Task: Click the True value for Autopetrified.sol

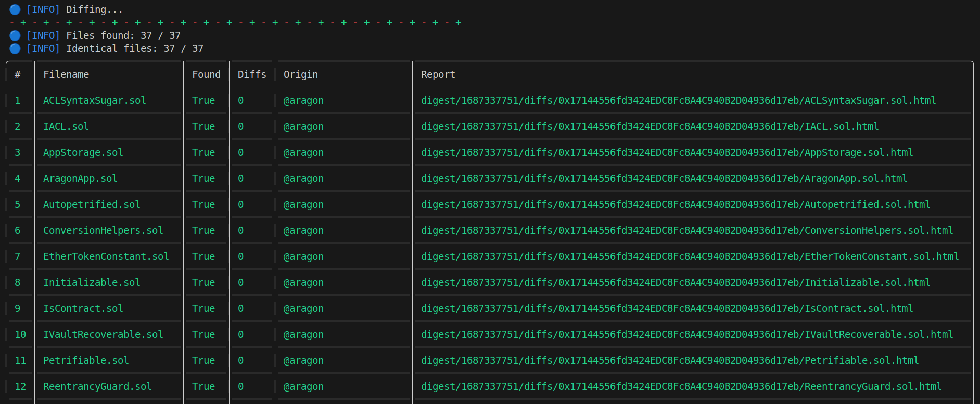Action: coord(203,204)
